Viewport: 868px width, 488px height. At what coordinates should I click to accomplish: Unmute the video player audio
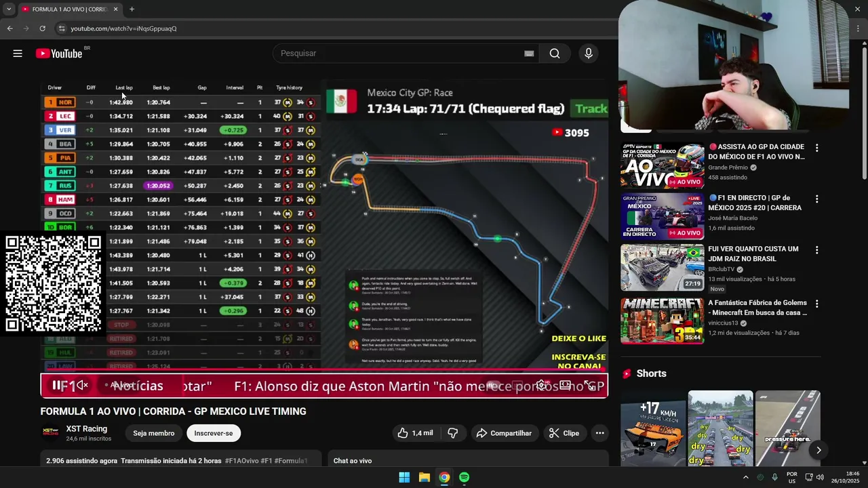tap(82, 385)
